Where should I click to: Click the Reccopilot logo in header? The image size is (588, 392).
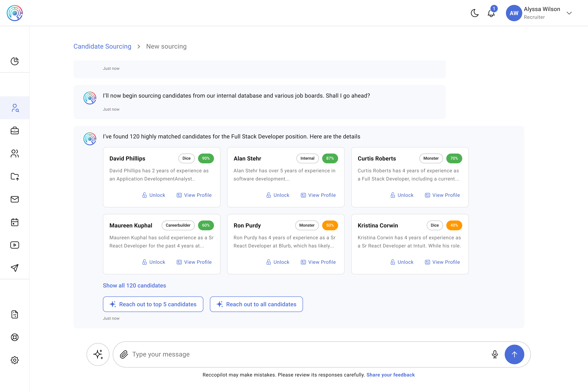(x=15, y=13)
